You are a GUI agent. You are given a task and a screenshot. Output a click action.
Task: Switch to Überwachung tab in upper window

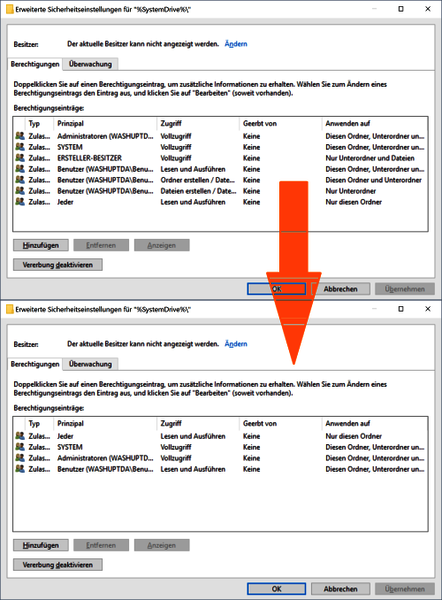click(90, 64)
